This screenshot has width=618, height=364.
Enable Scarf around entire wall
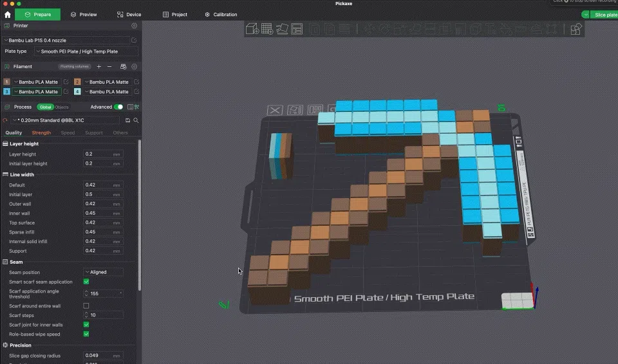(x=86, y=305)
